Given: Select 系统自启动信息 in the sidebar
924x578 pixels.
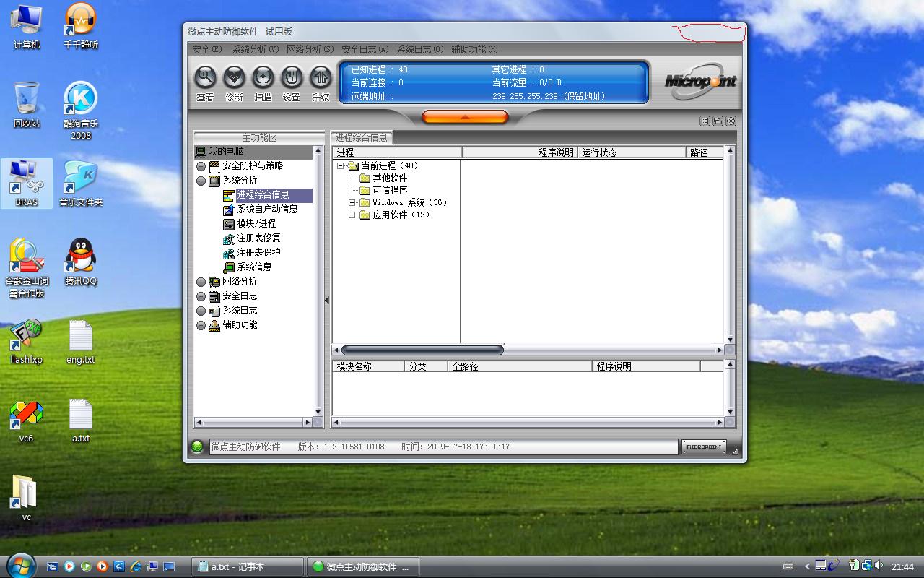Looking at the screenshot, I should [267, 209].
